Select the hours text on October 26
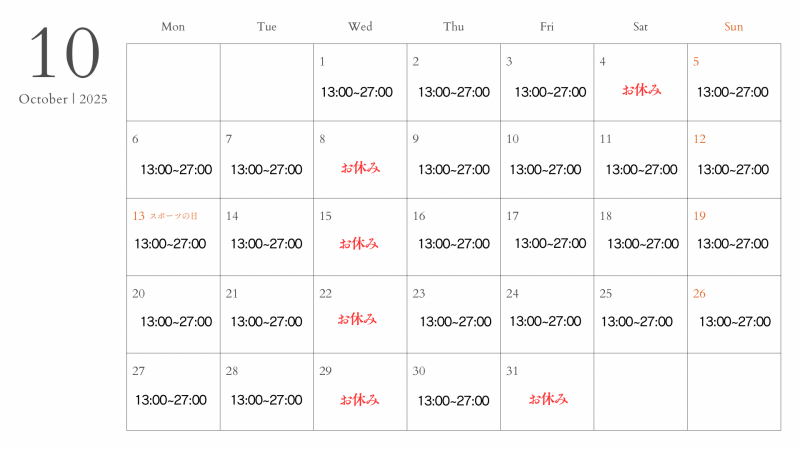 [735, 321]
